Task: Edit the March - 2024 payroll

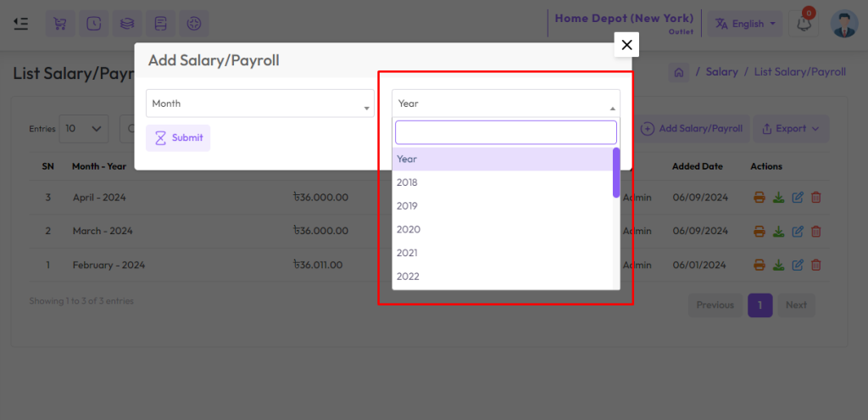Action: [797, 231]
